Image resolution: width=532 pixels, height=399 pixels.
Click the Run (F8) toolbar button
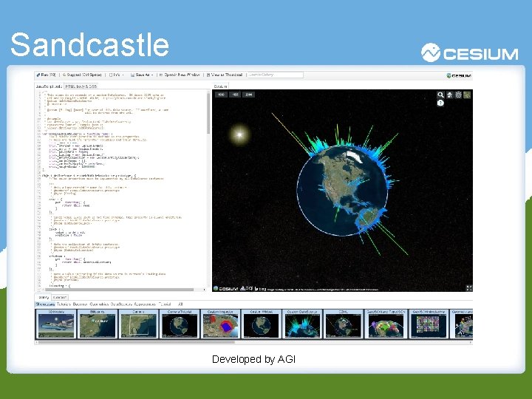coord(46,75)
